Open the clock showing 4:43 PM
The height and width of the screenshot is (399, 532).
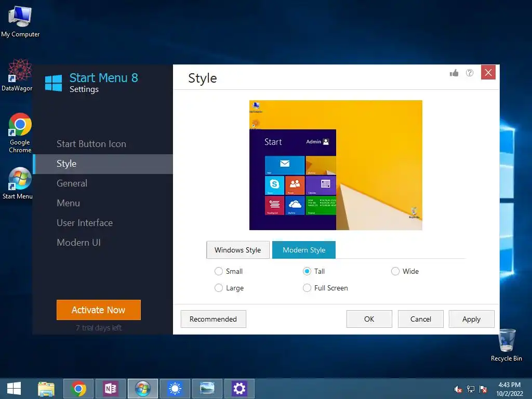[510, 389]
